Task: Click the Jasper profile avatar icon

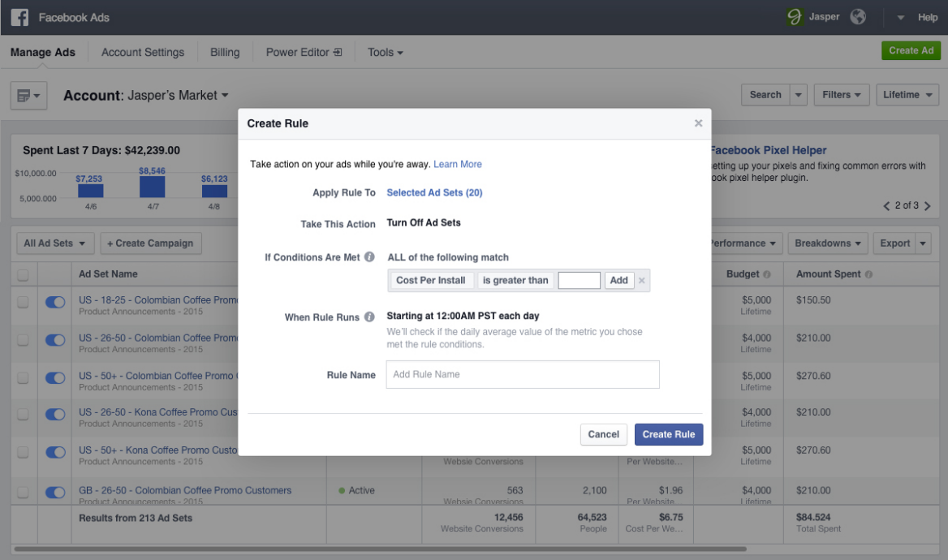Action: click(x=795, y=17)
